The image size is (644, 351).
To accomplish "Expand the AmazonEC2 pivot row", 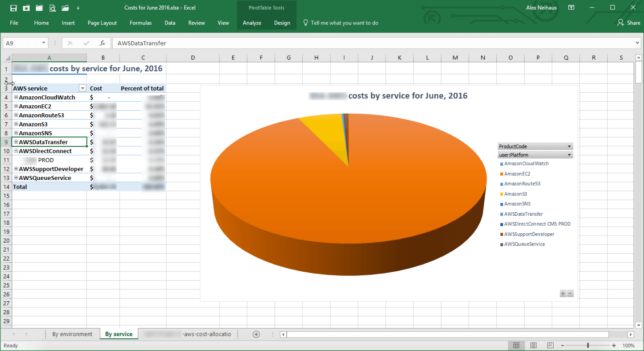I will coord(16,106).
